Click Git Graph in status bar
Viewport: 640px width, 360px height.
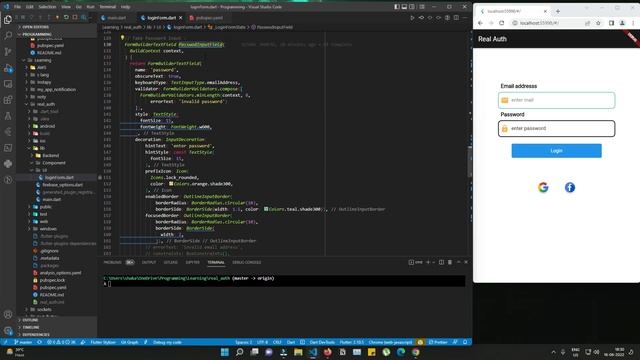coord(129,342)
